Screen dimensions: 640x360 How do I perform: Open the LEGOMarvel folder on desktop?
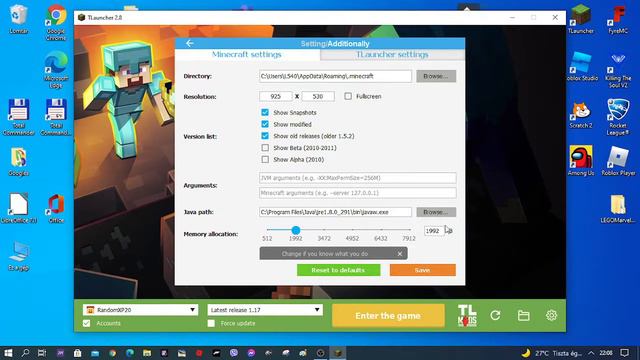click(x=618, y=208)
